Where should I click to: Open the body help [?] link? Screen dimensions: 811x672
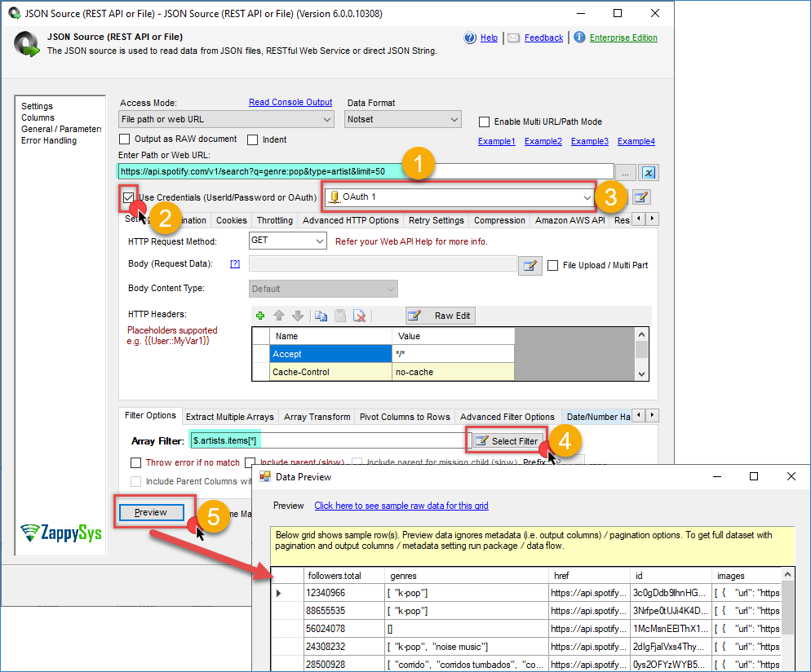[x=235, y=263]
